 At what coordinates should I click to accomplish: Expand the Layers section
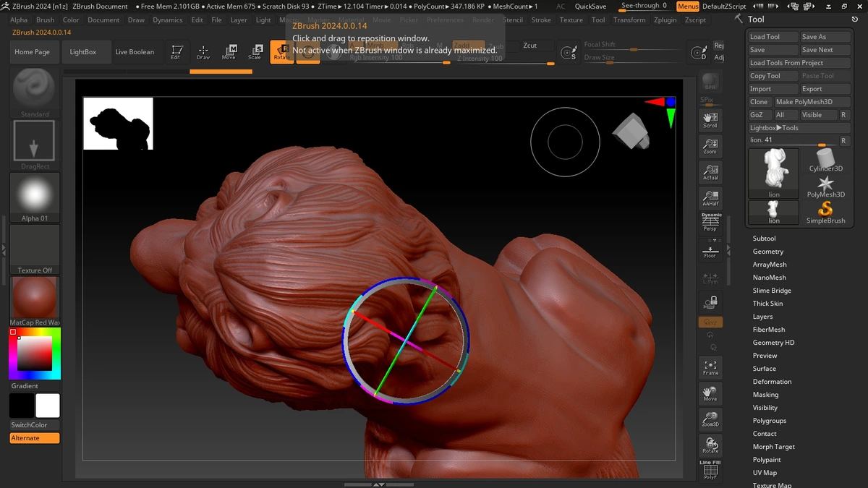pos(762,316)
